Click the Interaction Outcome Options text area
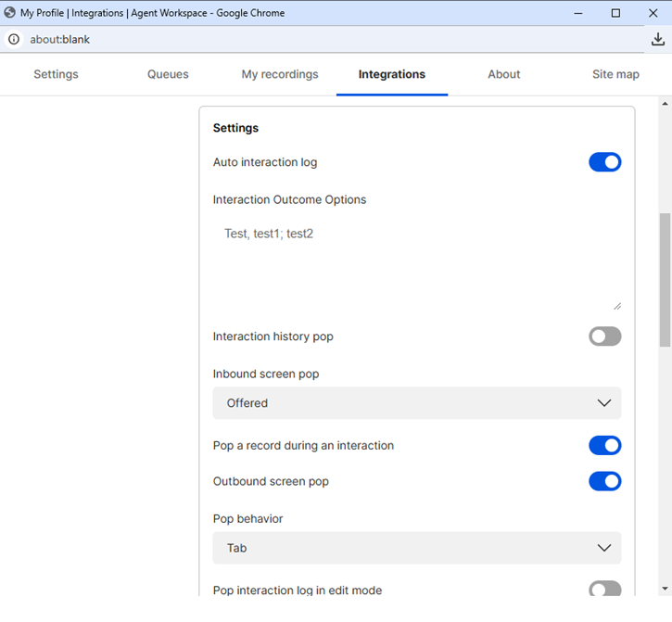Screen dimensions: 672x622 pyautogui.click(x=416, y=262)
